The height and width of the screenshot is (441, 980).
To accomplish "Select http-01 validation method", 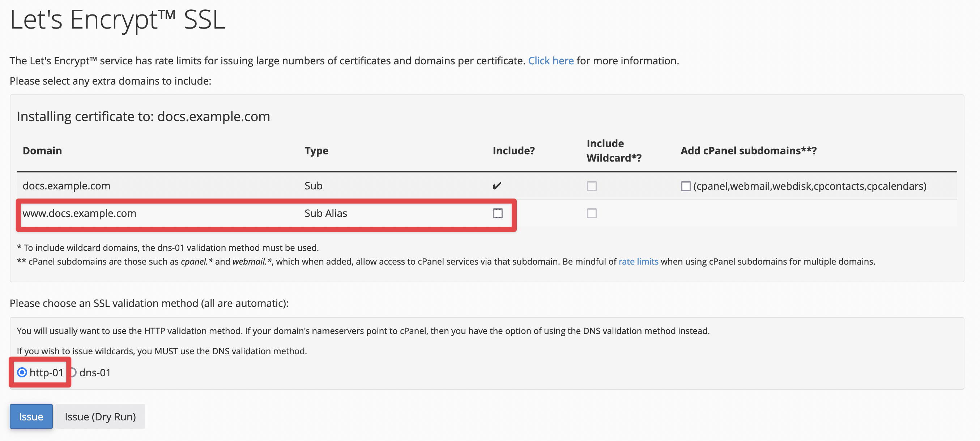I will click(22, 372).
